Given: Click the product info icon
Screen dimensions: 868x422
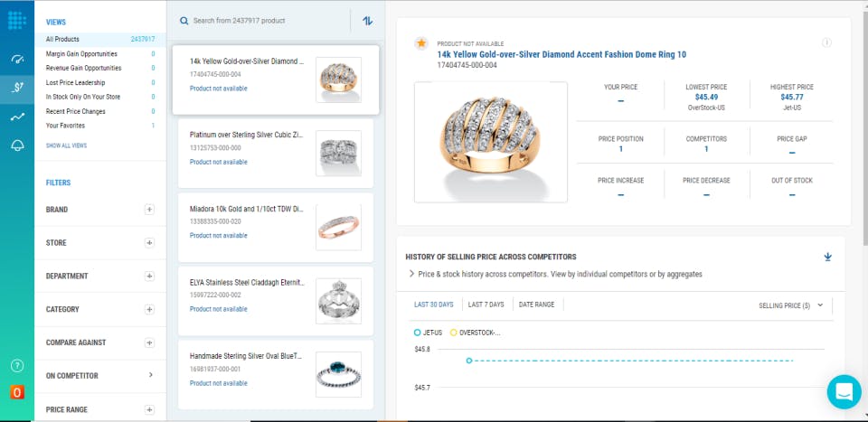Looking at the screenshot, I should pos(826,42).
